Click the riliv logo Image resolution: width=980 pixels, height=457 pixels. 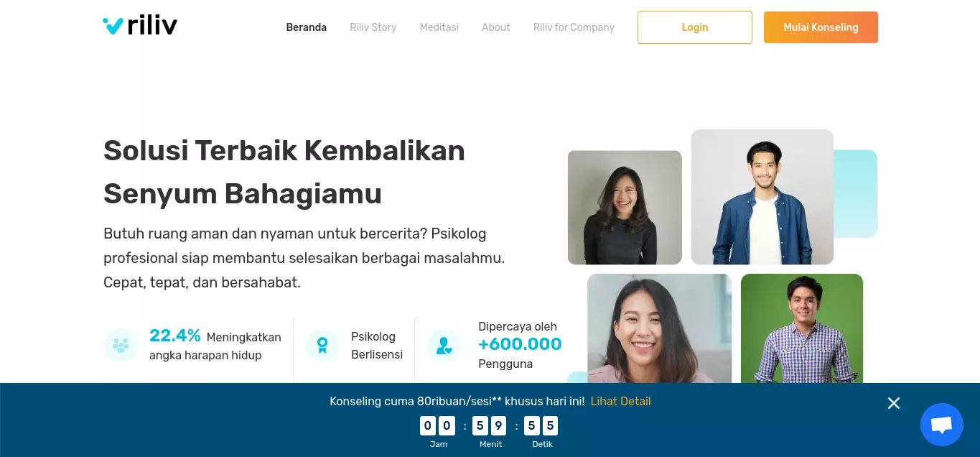coord(140,27)
